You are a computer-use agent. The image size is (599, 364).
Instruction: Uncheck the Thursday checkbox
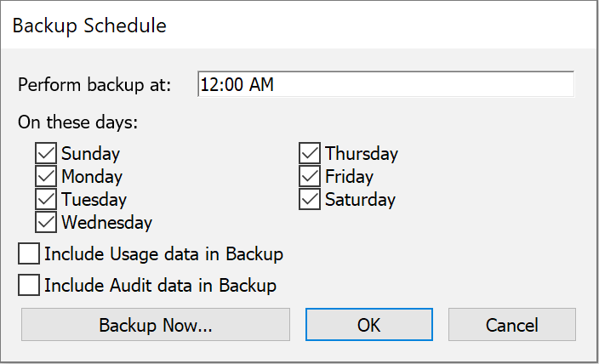tap(310, 154)
